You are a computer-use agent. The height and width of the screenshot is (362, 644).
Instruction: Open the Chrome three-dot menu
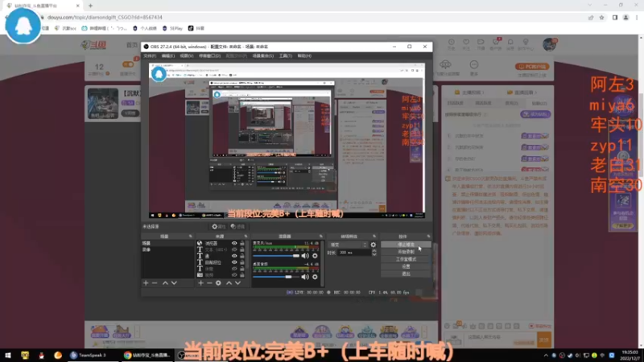(637, 17)
